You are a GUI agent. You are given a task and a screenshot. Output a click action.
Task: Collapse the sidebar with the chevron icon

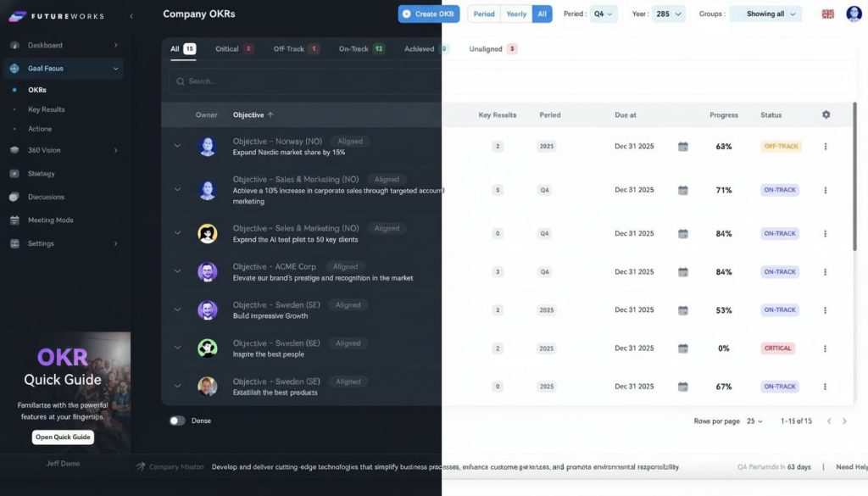[131, 16]
